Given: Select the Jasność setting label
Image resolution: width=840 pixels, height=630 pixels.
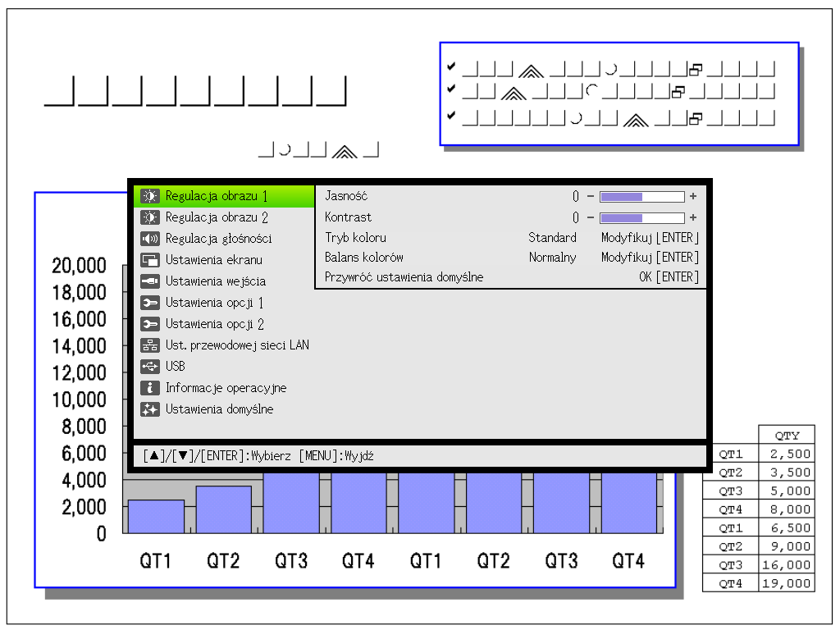Looking at the screenshot, I should coord(346,196).
